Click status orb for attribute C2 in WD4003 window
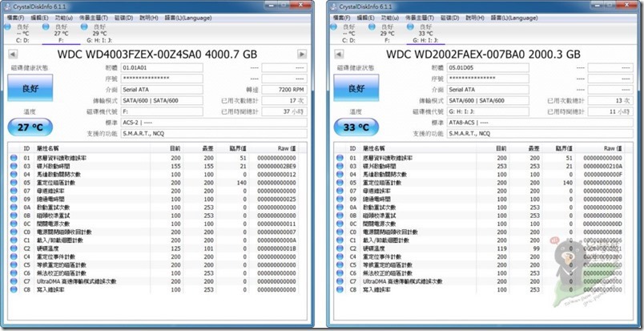Image resolution: width=644 pixels, height=331 pixels. [14, 248]
